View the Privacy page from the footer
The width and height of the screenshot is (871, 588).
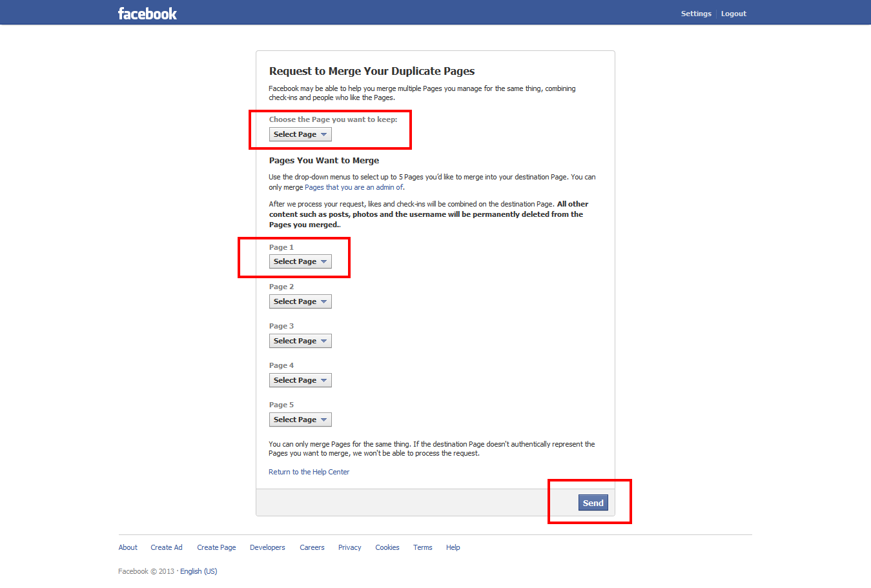[x=349, y=547]
